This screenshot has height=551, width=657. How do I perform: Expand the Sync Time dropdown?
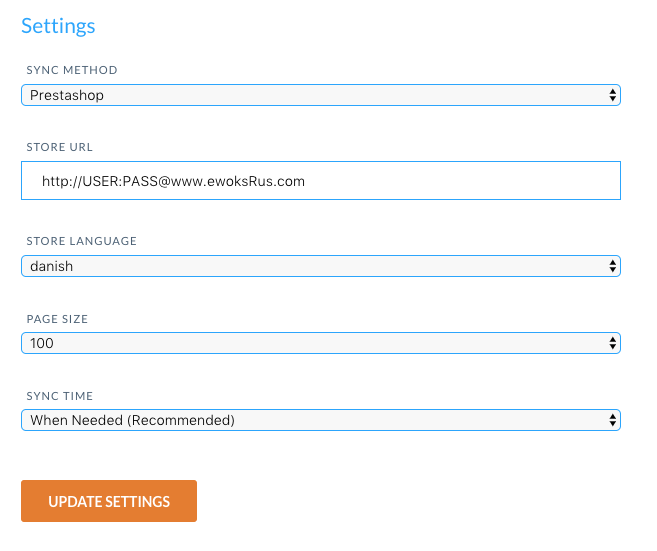click(320, 420)
